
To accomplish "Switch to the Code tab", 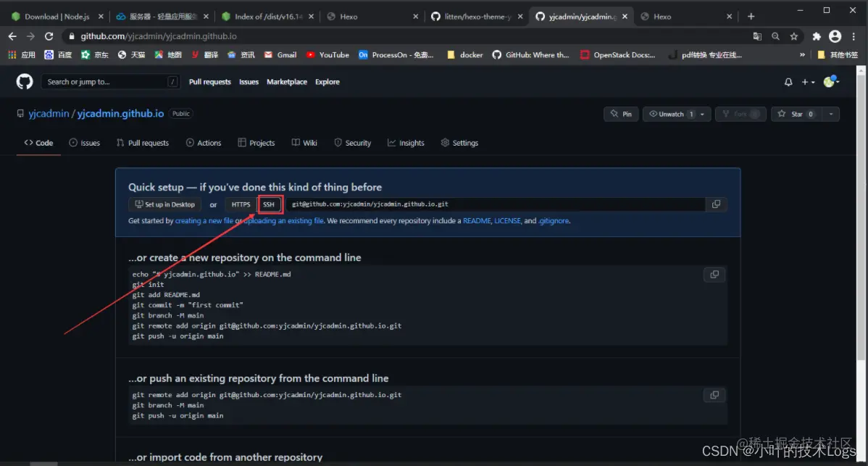I will tap(38, 143).
